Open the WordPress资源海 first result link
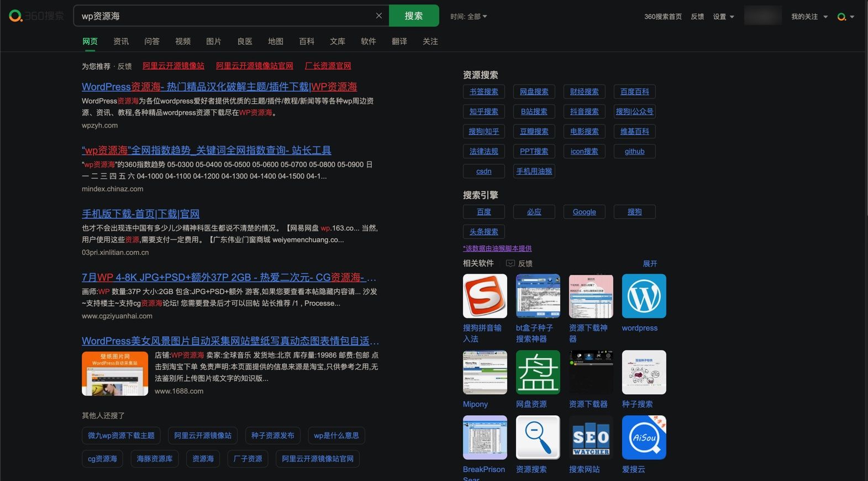Image resolution: width=868 pixels, height=481 pixels. click(219, 87)
